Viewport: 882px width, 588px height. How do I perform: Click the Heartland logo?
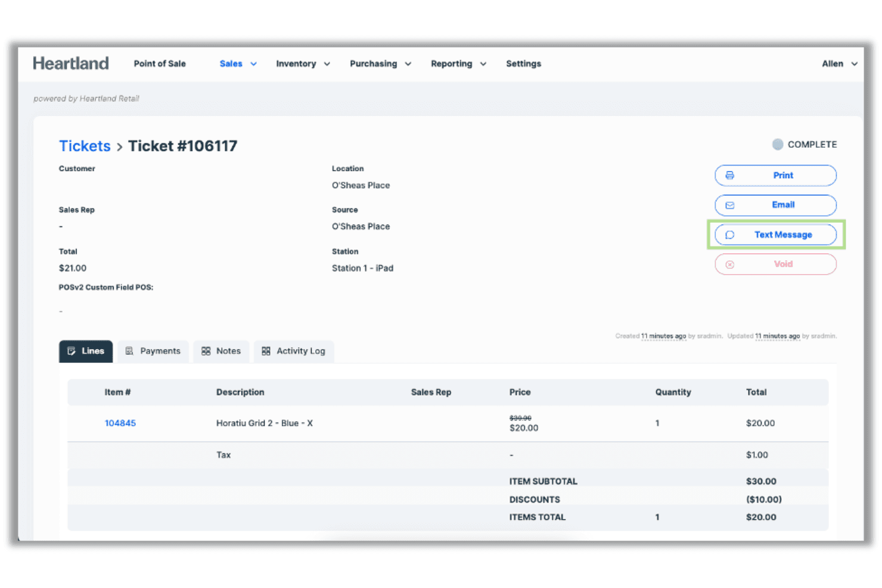point(71,63)
